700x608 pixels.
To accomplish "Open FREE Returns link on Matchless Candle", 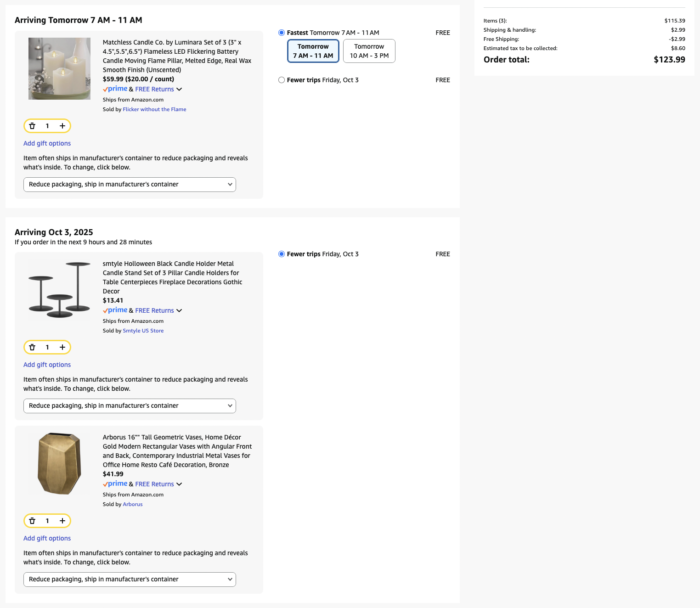I will (x=154, y=89).
